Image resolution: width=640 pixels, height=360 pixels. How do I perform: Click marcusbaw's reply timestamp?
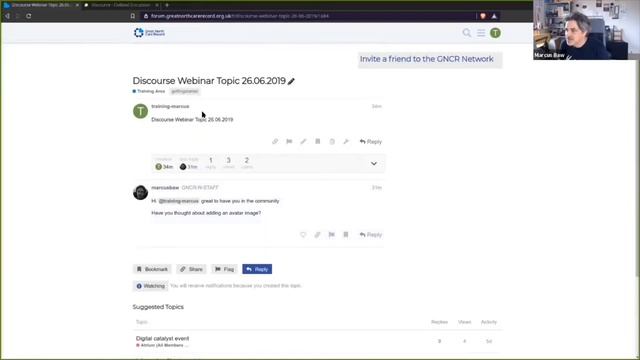click(x=376, y=188)
